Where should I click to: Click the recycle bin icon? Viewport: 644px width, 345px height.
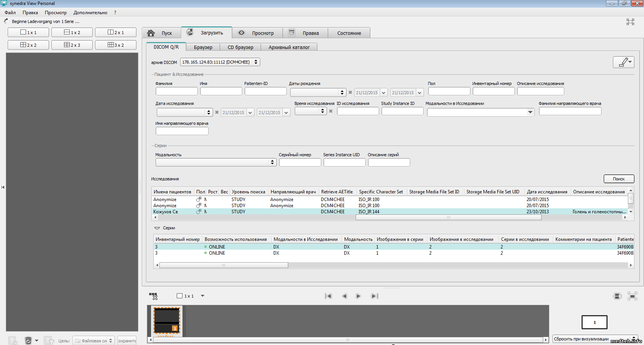point(28,340)
